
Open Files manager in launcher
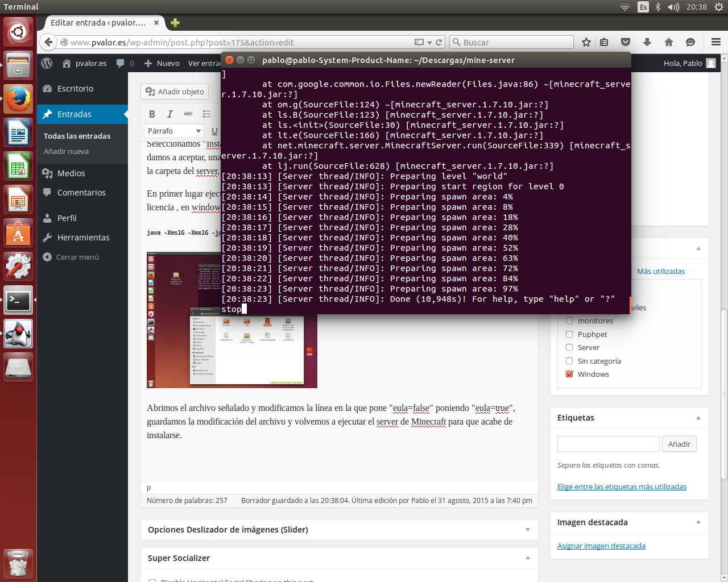point(18,65)
